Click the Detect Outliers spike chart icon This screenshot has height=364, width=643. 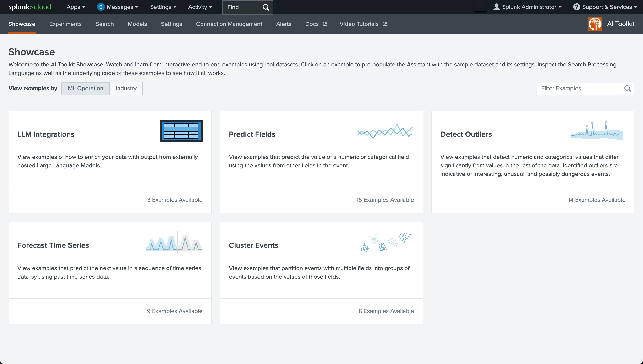pos(596,130)
